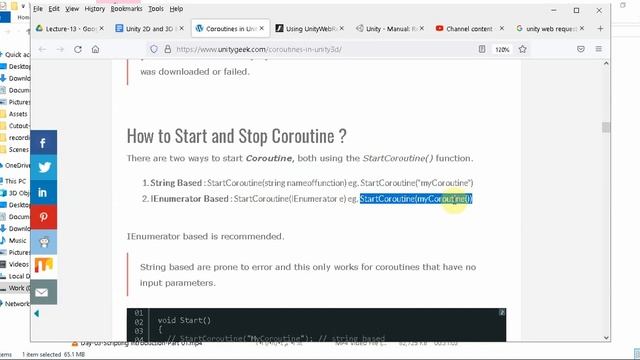
Task: Share page via Twitter icon
Action: coord(43,167)
